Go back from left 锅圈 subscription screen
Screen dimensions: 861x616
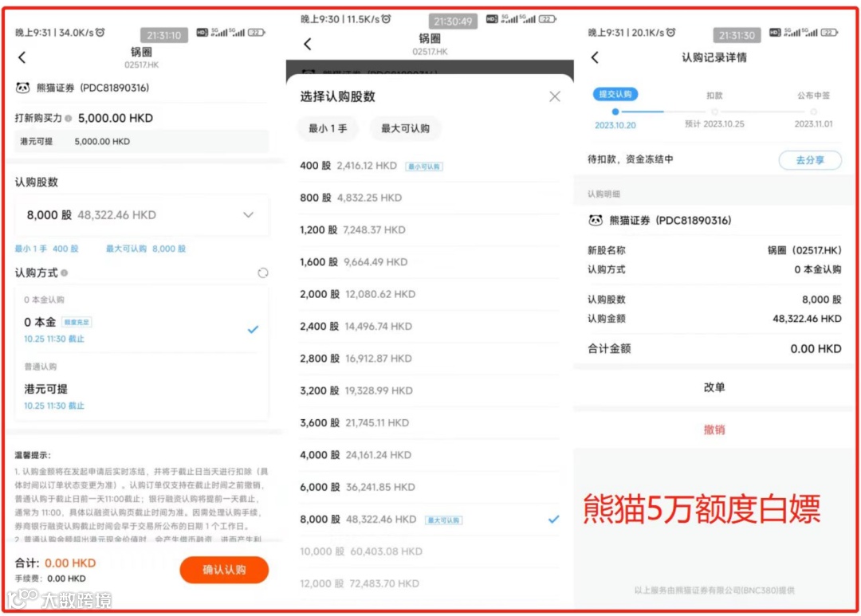coord(22,57)
